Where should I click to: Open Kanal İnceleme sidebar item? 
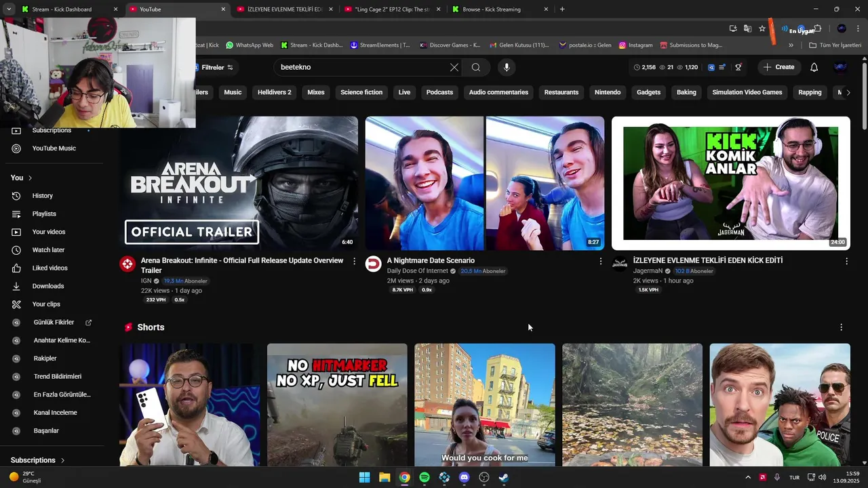tap(55, 413)
